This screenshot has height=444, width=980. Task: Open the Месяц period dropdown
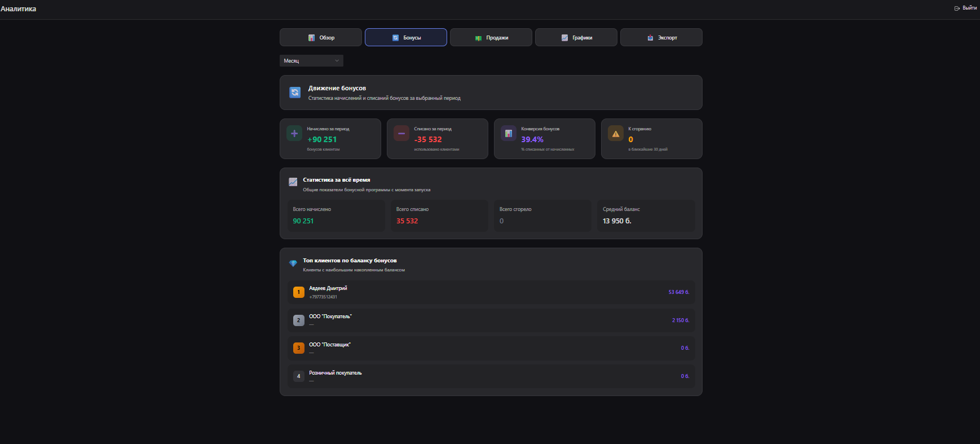coord(311,61)
